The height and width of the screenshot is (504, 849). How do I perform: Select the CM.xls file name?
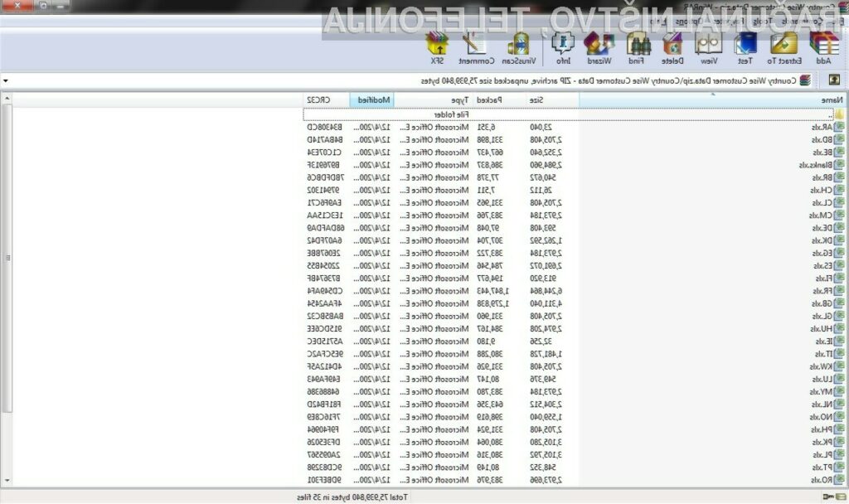821,216
